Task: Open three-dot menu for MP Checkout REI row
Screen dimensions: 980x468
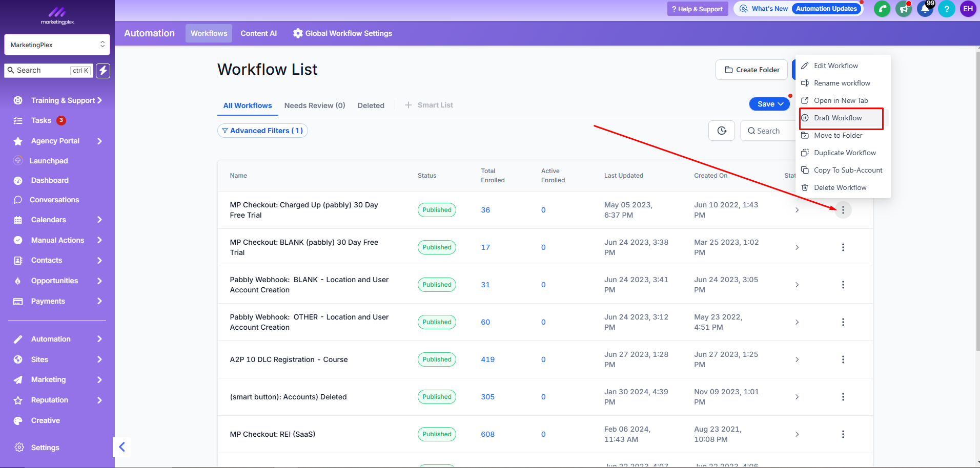Action: point(843,434)
